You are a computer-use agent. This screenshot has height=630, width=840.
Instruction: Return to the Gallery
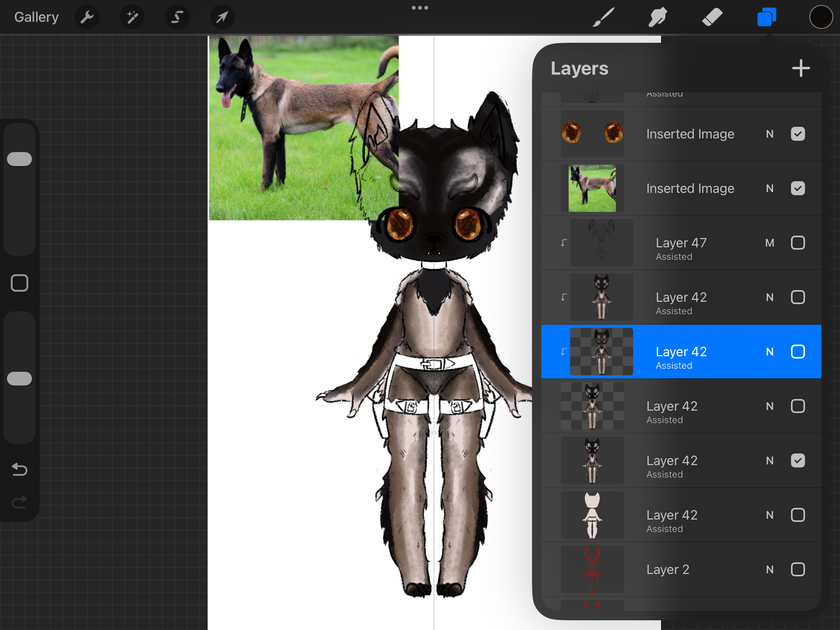point(37,17)
